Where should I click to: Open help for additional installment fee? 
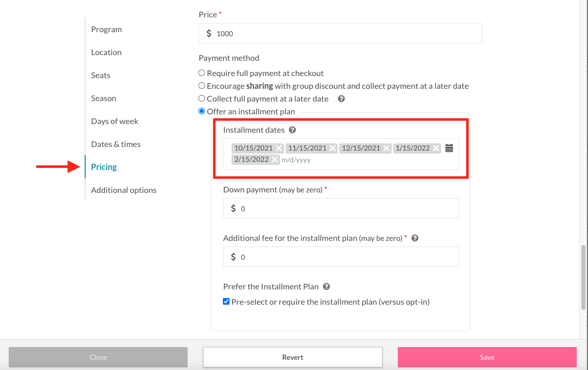point(415,238)
